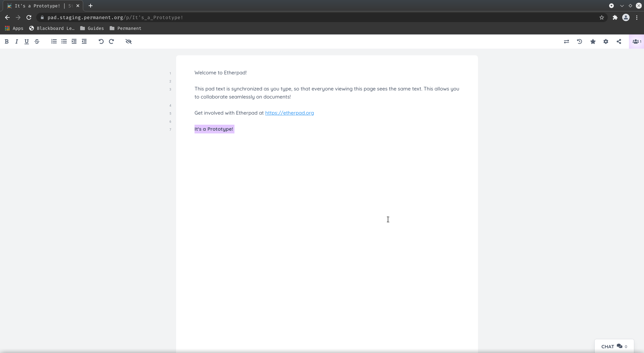Screen dimensions: 644x353
Task: Click the 'This pad text is synchronized' paragraph
Action: (x=327, y=93)
